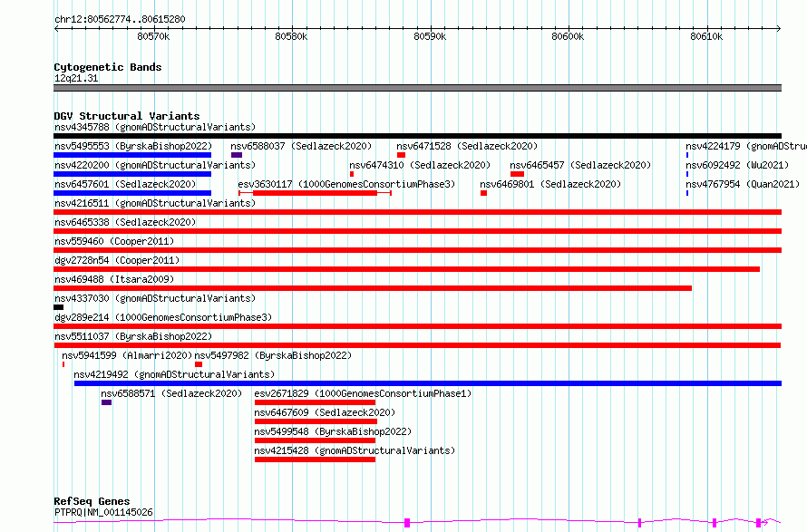Click the 12q21.31 cytogenetic band bar

pyautogui.click(x=417, y=88)
